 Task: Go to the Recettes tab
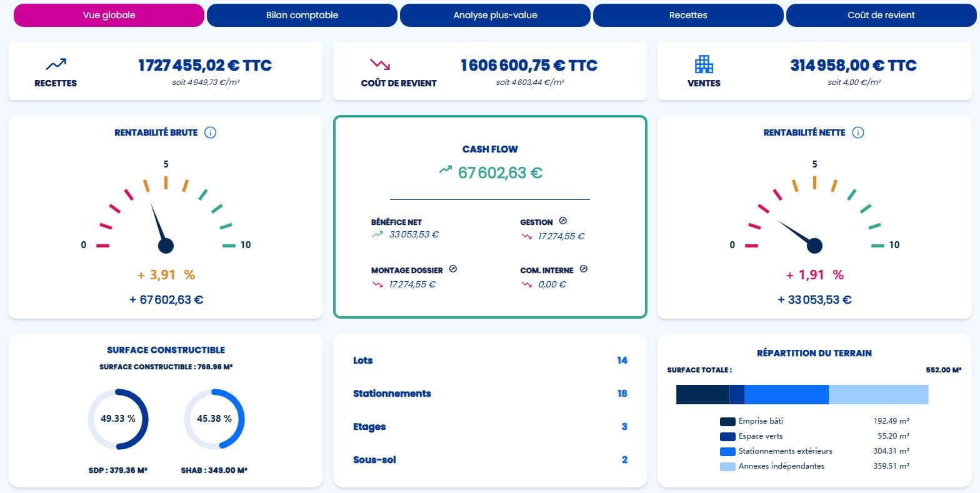688,15
